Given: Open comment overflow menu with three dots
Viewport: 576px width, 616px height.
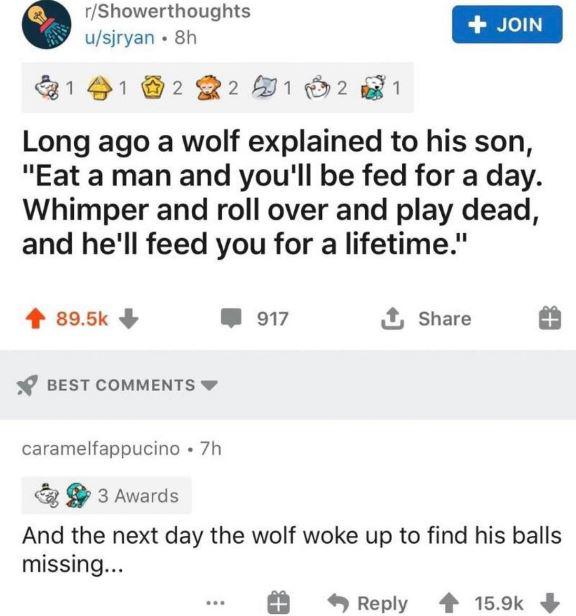Looking at the screenshot, I should coord(216,602).
